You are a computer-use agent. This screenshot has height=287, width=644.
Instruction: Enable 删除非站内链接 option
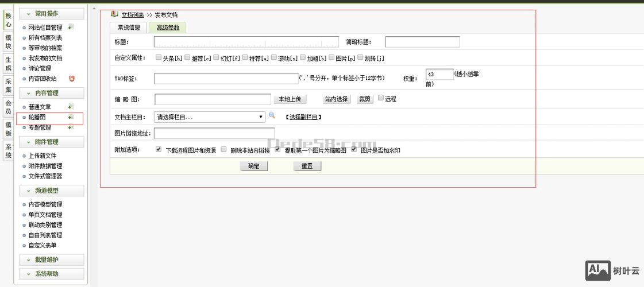[224, 149]
